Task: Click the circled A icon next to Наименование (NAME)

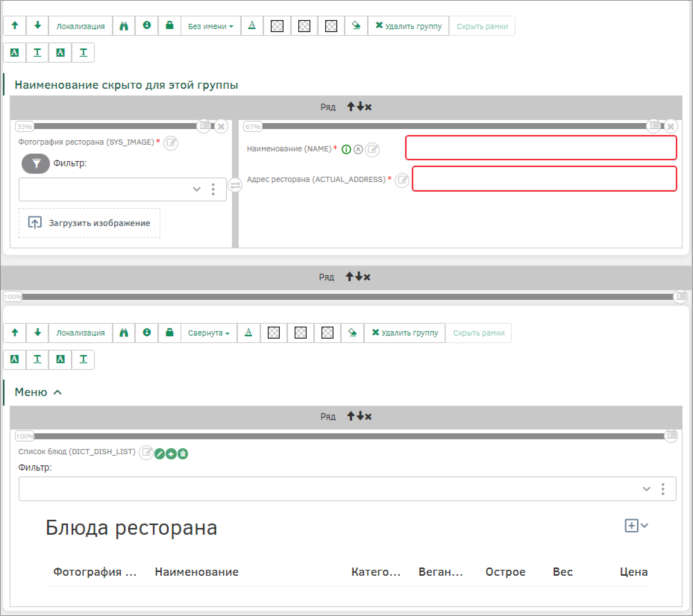Action: [358, 150]
